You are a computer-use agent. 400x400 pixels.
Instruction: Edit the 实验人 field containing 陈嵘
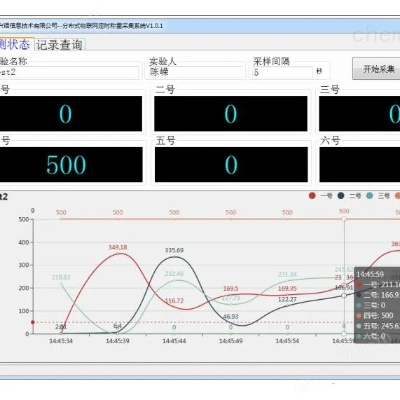(195, 72)
